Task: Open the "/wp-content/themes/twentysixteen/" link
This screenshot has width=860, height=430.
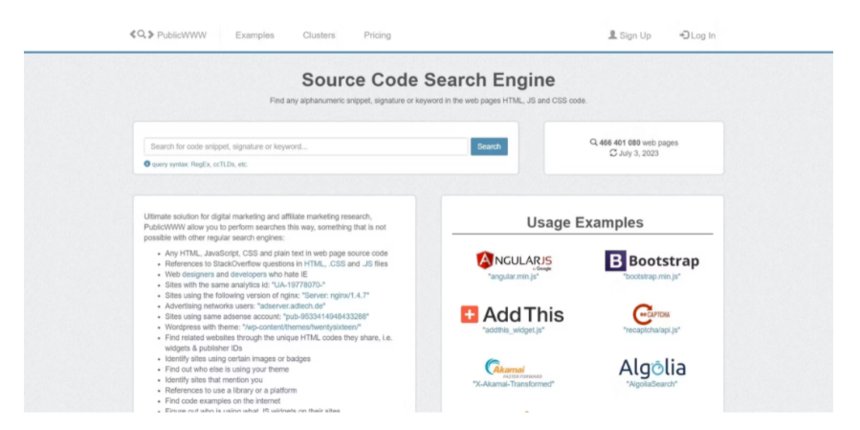Action: 301,327
